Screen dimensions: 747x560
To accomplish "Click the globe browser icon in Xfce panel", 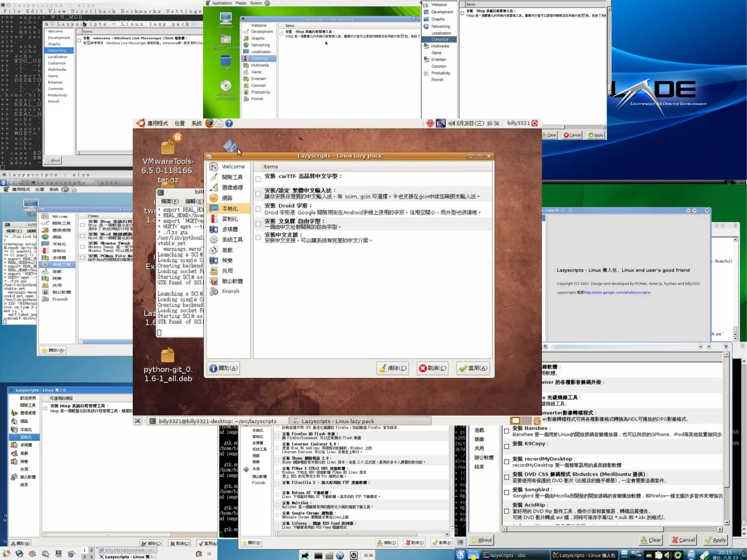I will pyautogui.click(x=340, y=555).
